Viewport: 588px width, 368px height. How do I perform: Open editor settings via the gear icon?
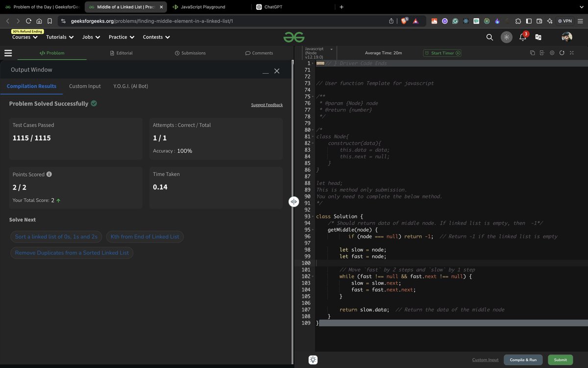[x=552, y=53]
